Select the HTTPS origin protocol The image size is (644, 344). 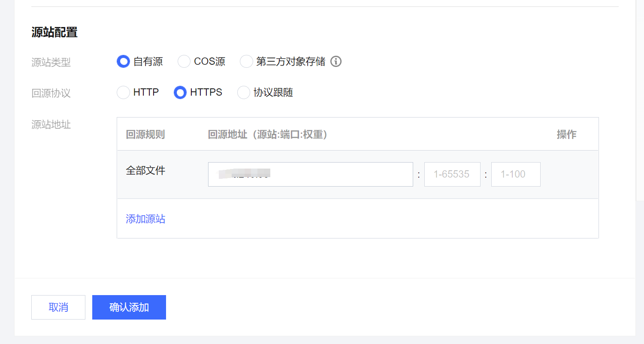click(180, 93)
